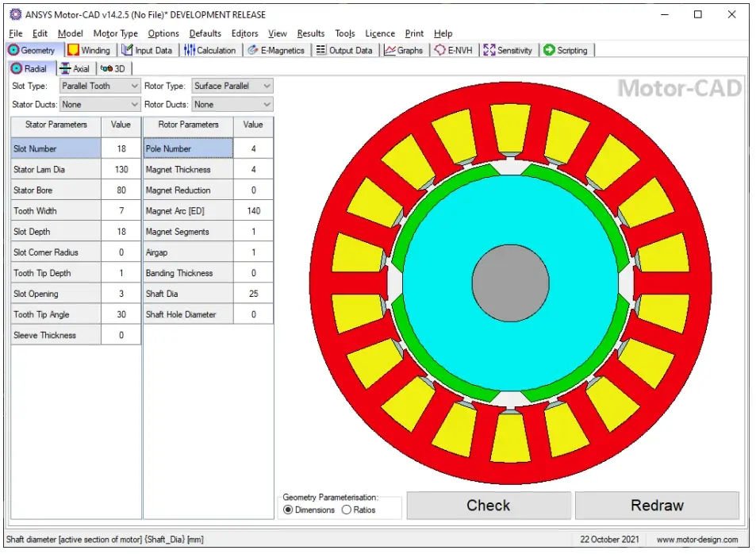Open the Edit menu
756x554 pixels.
(40, 33)
